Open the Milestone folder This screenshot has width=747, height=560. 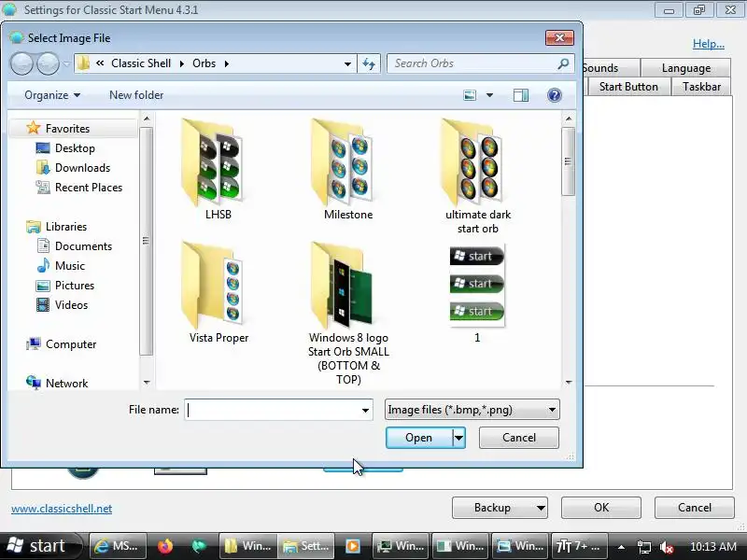(x=343, y=169)
